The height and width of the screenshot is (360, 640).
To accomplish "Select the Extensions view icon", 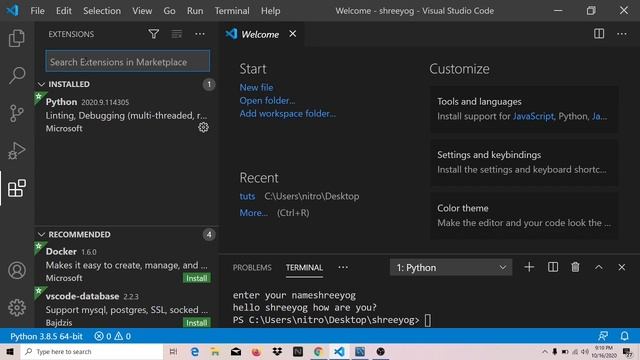I will 17,188.
